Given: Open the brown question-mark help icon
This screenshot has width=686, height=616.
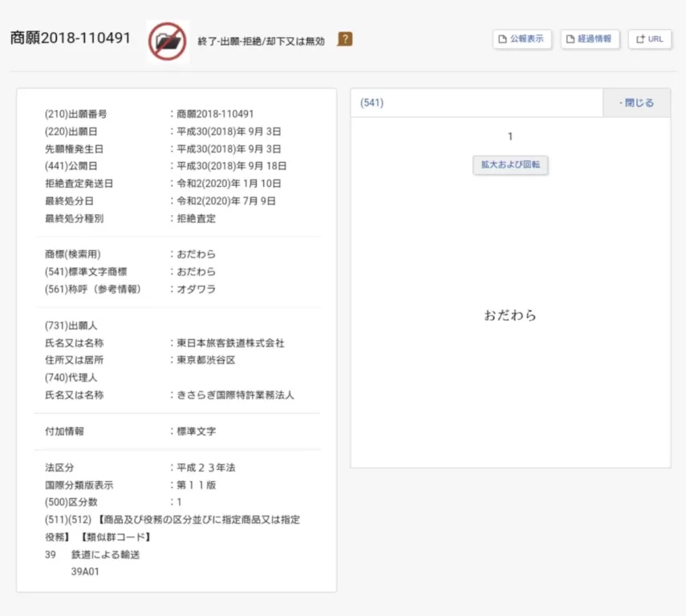Looking at the screenshot, I should click(x=345, y=39).
